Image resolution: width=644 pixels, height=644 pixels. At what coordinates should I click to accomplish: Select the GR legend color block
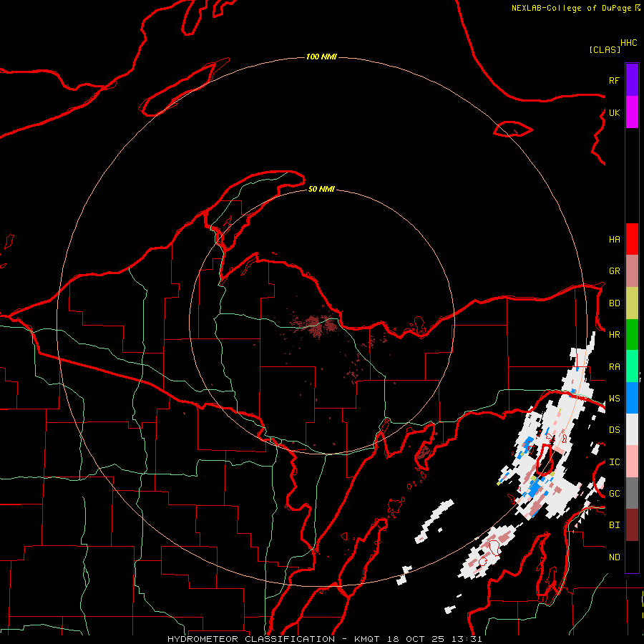pyautogui.click(x=632, y=271)
